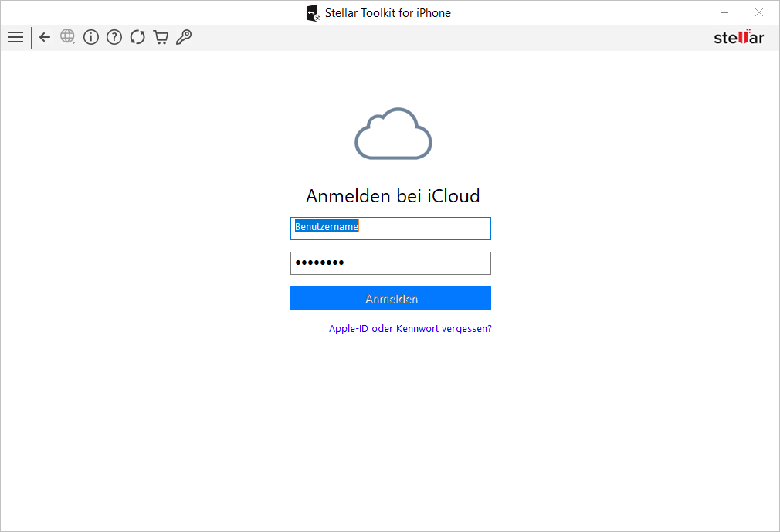
Task: Close the Stellar Toolkit window
Action: pyautogui.click(x=759, y=12)
